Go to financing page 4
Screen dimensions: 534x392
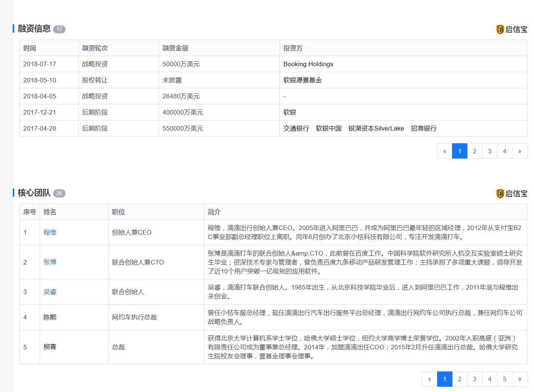pyautogui.click(x=504, y=151)
